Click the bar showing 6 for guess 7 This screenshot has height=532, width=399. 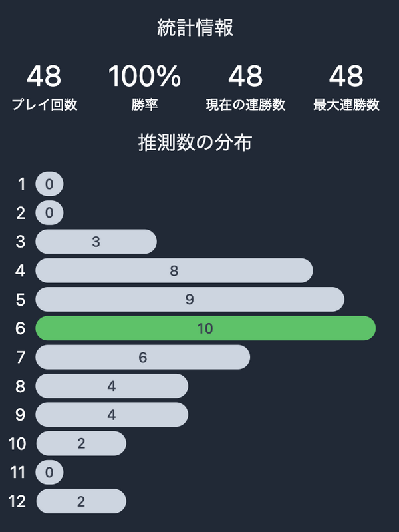point(143,357)
